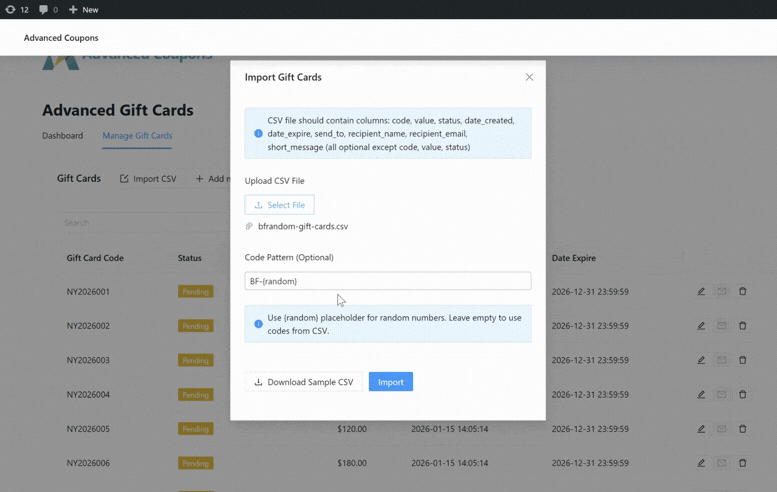Download the sample CSV file

coord(303,382)
